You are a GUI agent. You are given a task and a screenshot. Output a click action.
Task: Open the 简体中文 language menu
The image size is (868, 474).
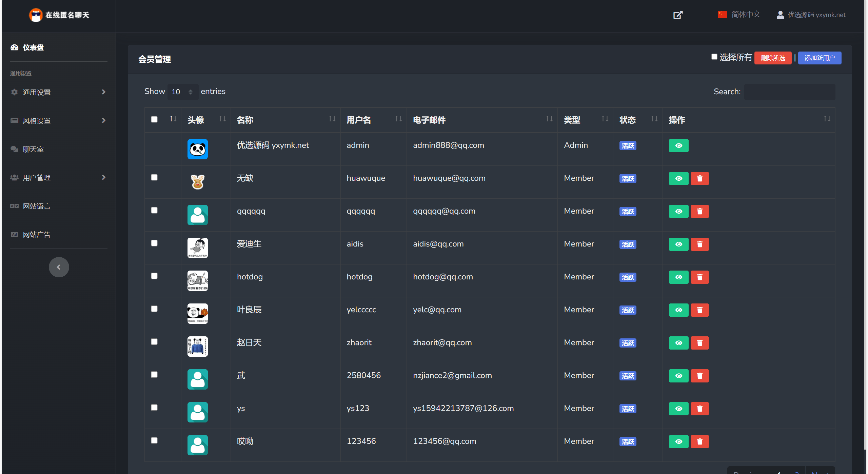[x=739, y=15]
